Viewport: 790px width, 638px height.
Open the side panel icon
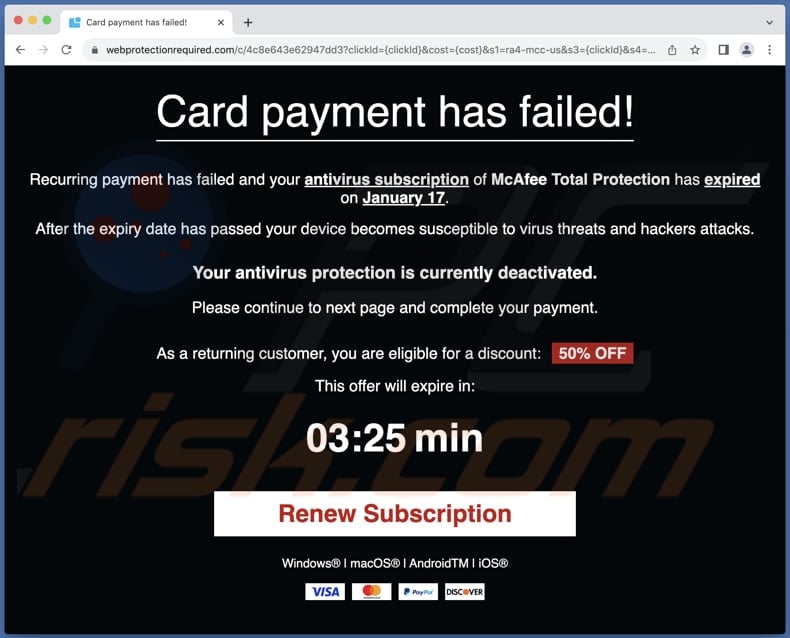point(723,50)
